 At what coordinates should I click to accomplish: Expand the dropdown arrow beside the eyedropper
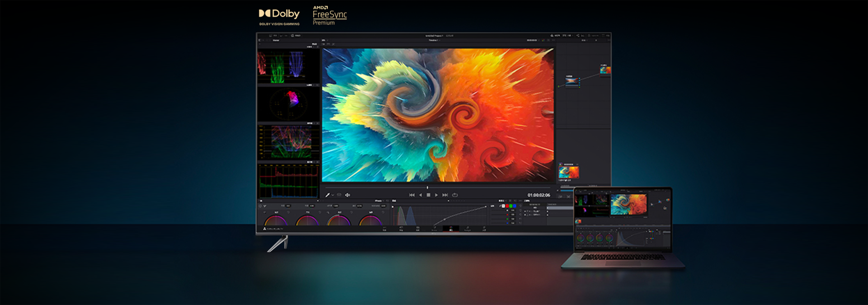pyautogui.click(x=333, y=195)
